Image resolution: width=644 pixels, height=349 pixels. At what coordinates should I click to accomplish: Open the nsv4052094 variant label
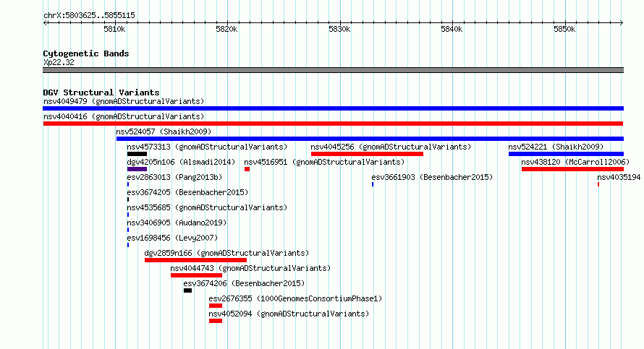pos(289,314)
